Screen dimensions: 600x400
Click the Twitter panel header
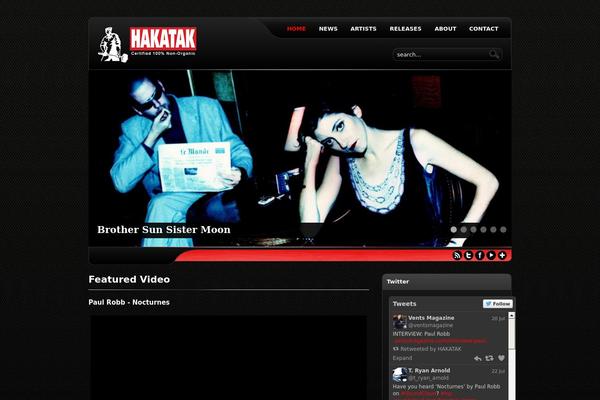click(x=447, y=282)
